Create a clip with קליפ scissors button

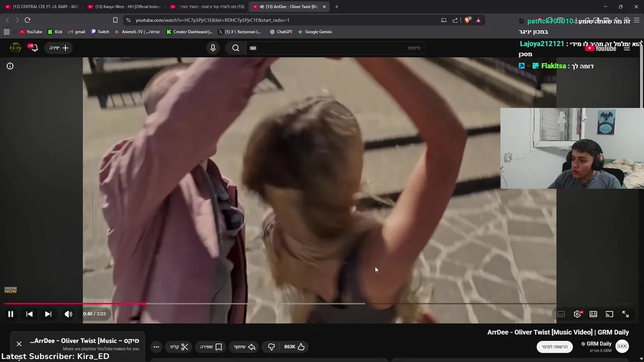tap(179, 347)
